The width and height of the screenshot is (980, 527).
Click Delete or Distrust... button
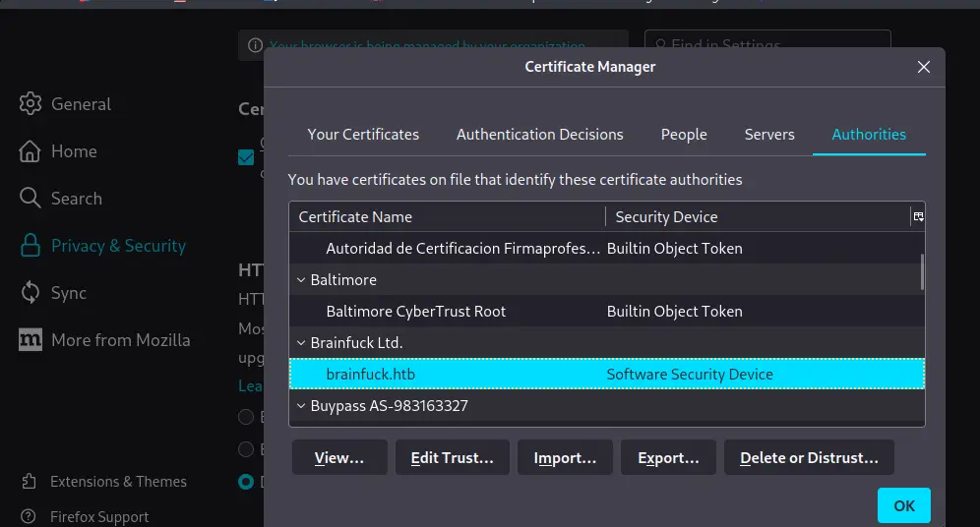coord(809,458)
